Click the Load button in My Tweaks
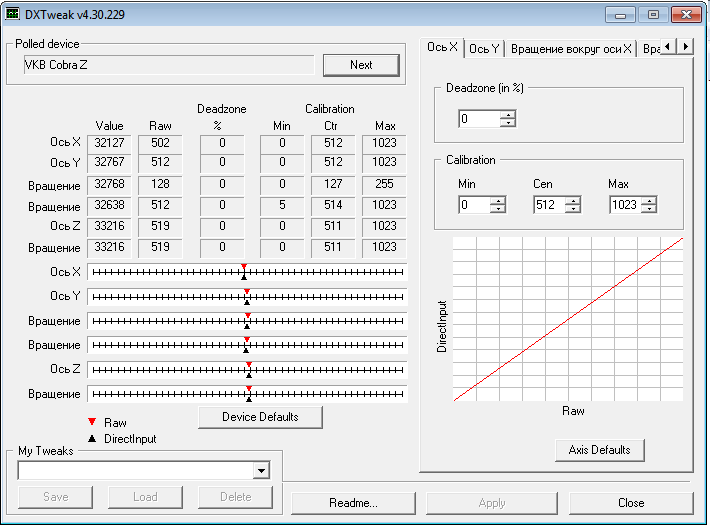Viewport: 710px width, 526px height. [145, 497]
